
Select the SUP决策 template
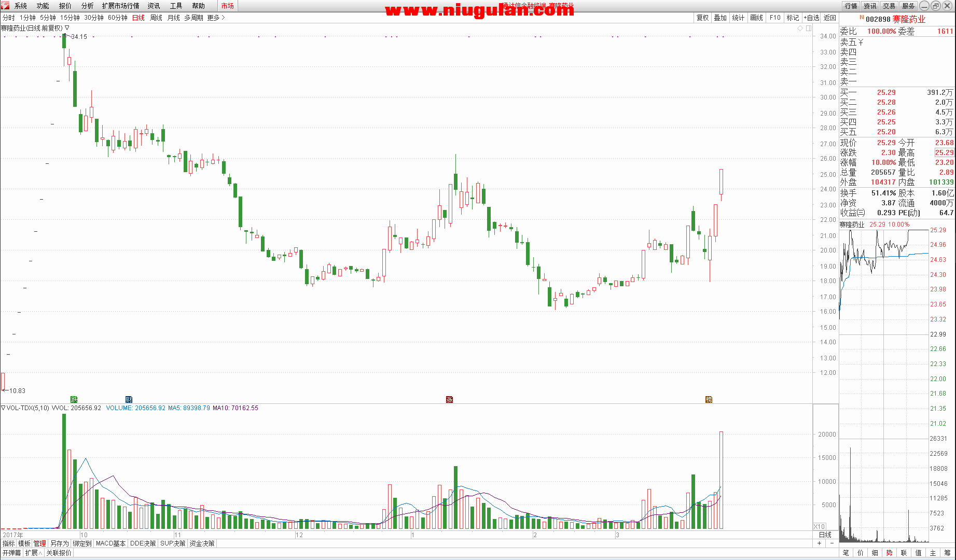point(173,543)
